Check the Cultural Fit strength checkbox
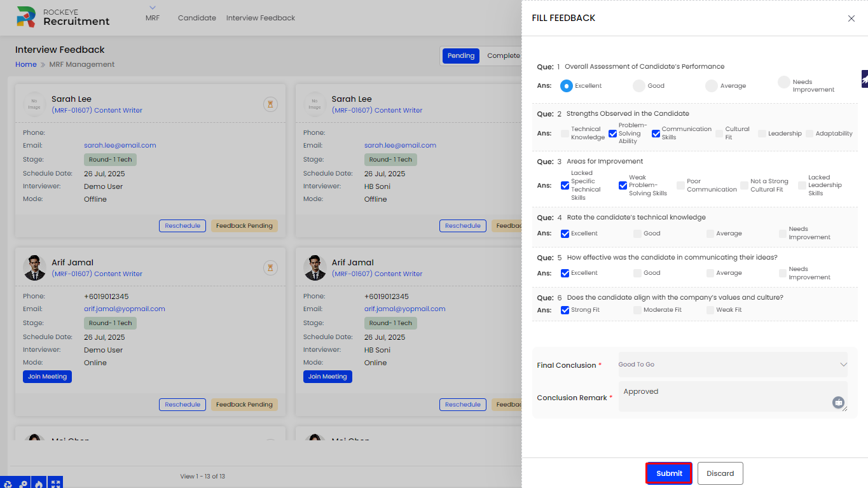This screenshot has height=488, width=868. click(x=719, y=134)
